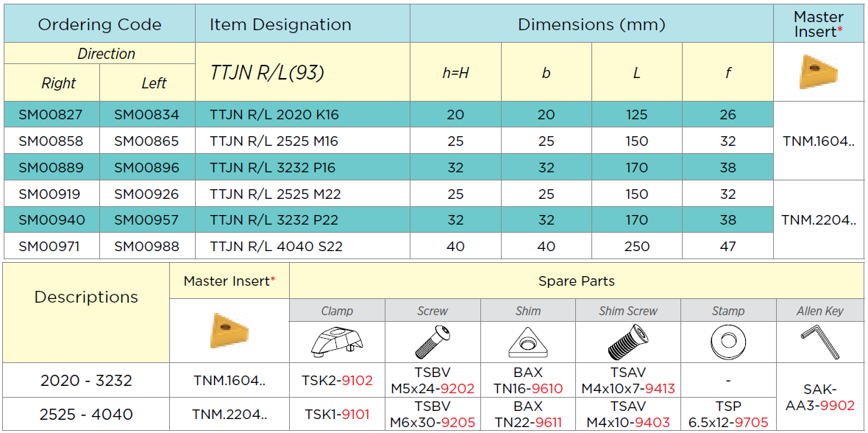
Task: Click clamp part TSK1-9101
Action: pyautogui.click(x=337, y=414)
